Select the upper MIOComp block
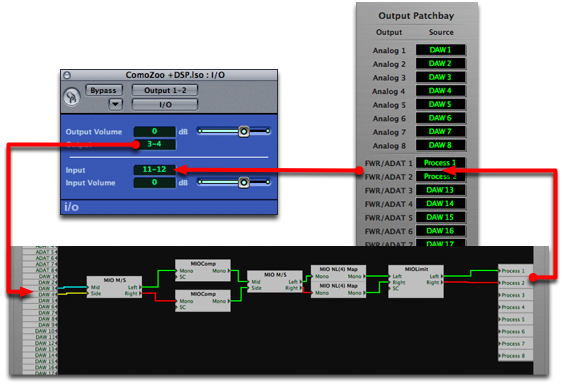This screenshot has width=563, height=385. (203, 270)
